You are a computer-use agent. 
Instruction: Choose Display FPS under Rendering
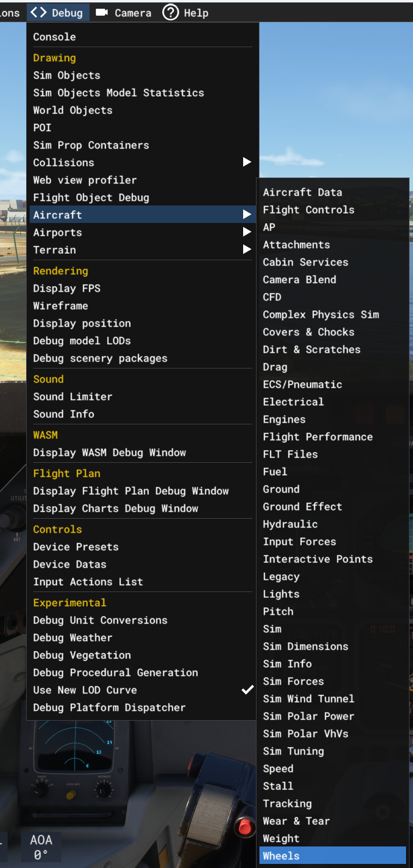click(x=67, y=288)
